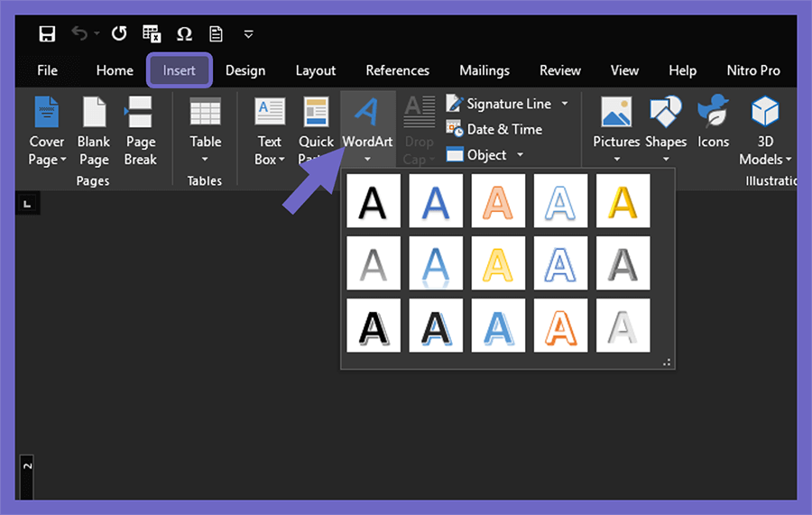812x515 pixels.
Task: Click the document page quick access icon
Action: 216,34
